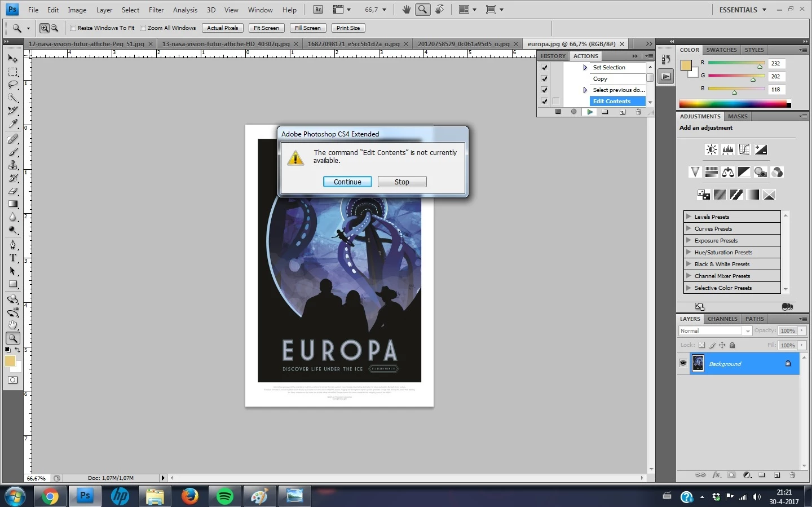Play the selected action in Actions panel
Image resolution: width=812 pixels, height=507 pixels.
pyautogui.click(x=590, y=112)
